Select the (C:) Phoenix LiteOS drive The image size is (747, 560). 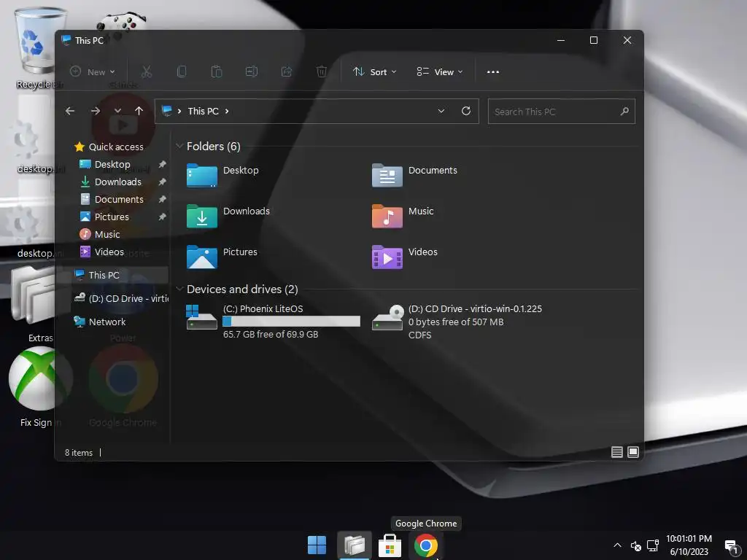click(273, 322)
